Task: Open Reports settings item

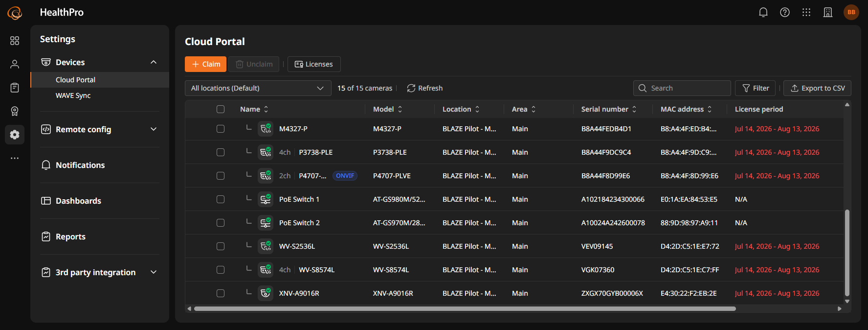Action: tap(100, 236)
